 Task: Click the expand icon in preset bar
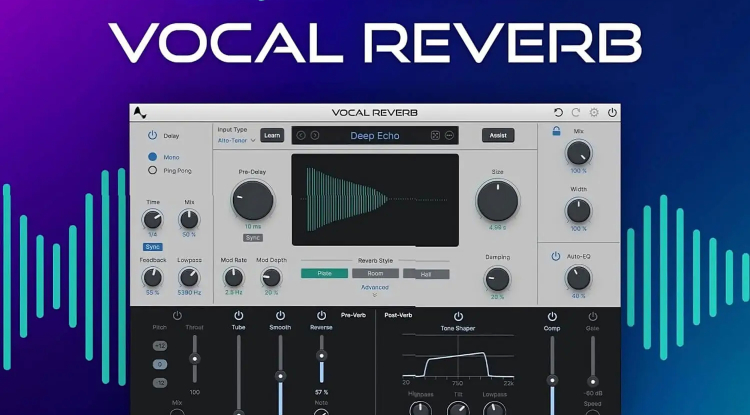(x=435, y=135)
